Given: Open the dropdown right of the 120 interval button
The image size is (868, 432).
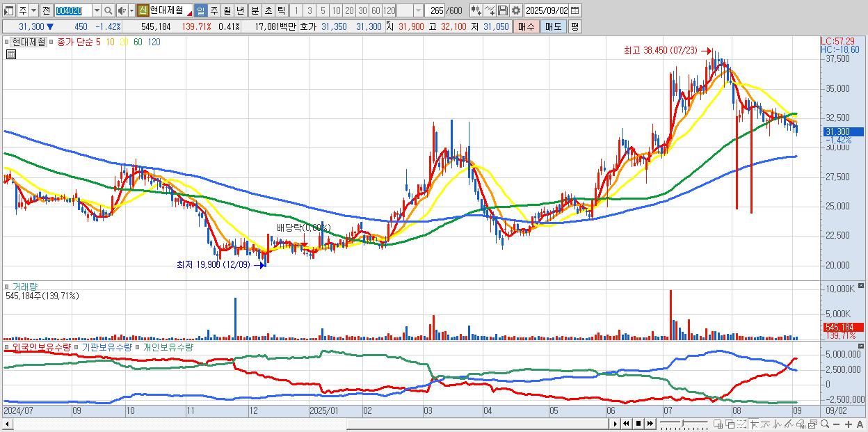Looking at the screenshot, I should point(418,10).
